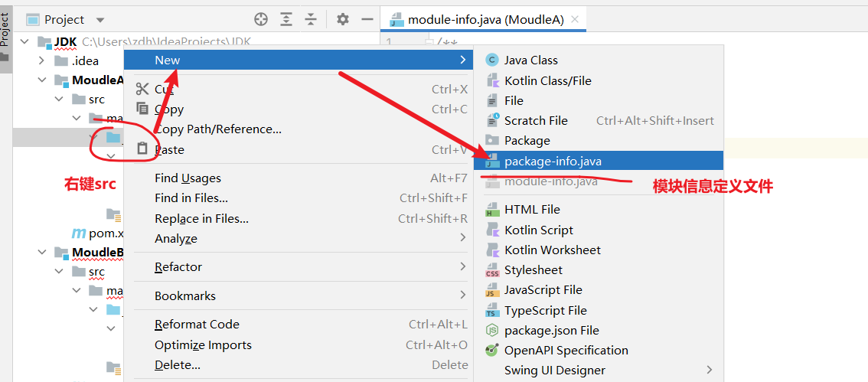Create a new Java Class
This screenshot has height=382, width=868.
click(x=599, y=60)
